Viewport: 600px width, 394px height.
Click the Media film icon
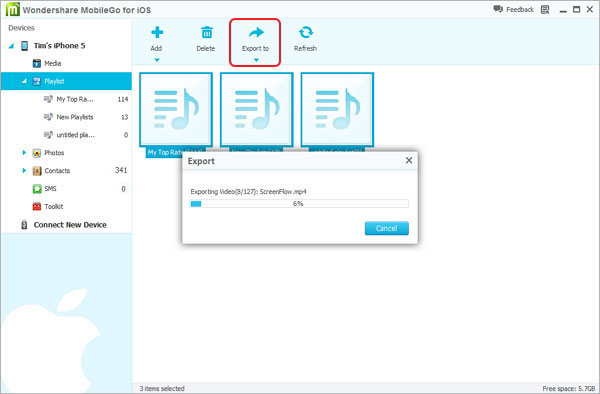[37, 63]
